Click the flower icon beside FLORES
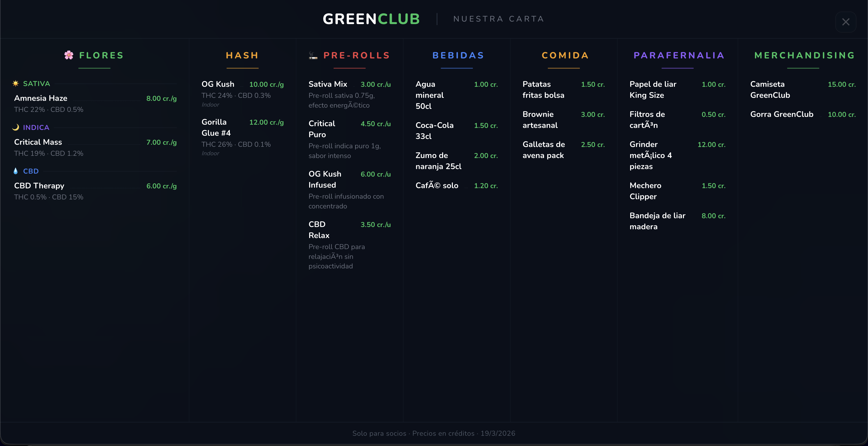868x446 pixels. click(69, 55)
